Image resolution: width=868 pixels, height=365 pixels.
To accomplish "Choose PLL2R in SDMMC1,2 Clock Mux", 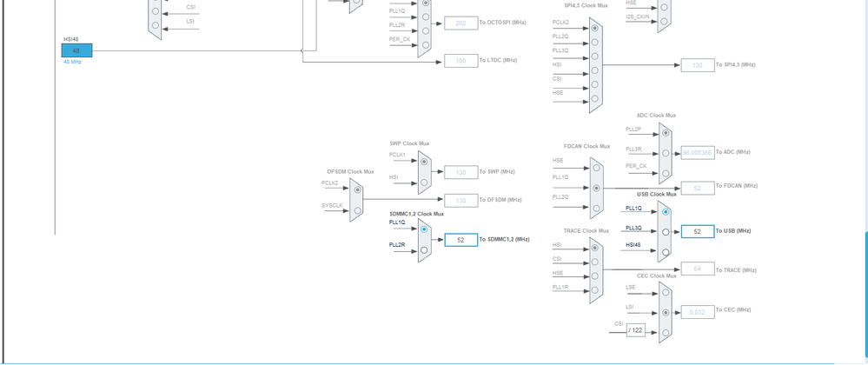I will point(424,250).
